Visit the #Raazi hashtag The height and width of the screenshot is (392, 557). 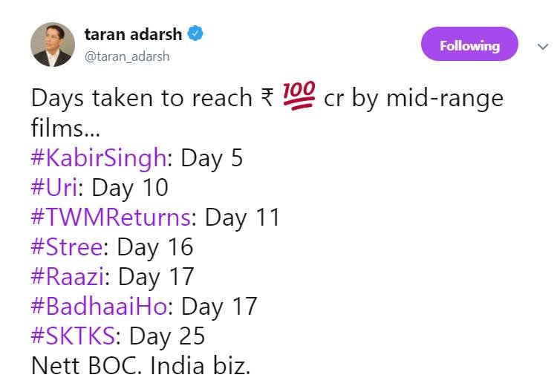point(70,277)
